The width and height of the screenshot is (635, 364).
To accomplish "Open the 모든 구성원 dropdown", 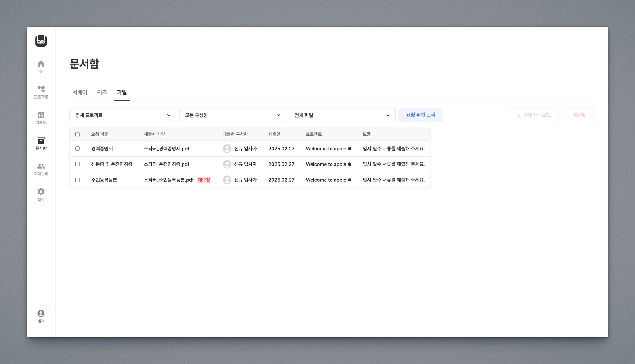I will (232, 115).
